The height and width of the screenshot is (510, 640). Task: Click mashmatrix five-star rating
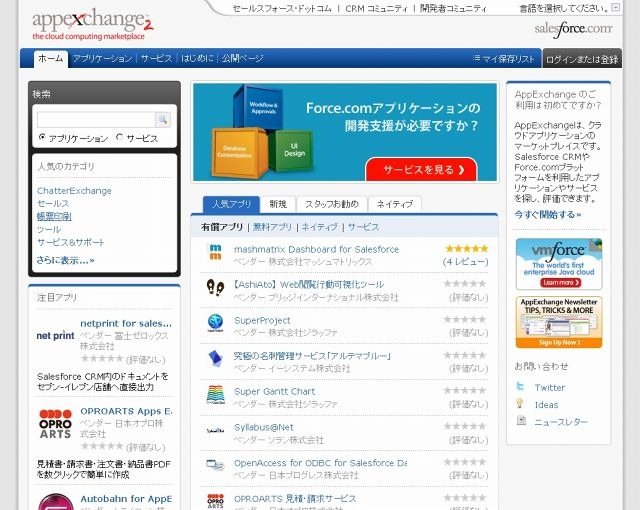[467, 248]
